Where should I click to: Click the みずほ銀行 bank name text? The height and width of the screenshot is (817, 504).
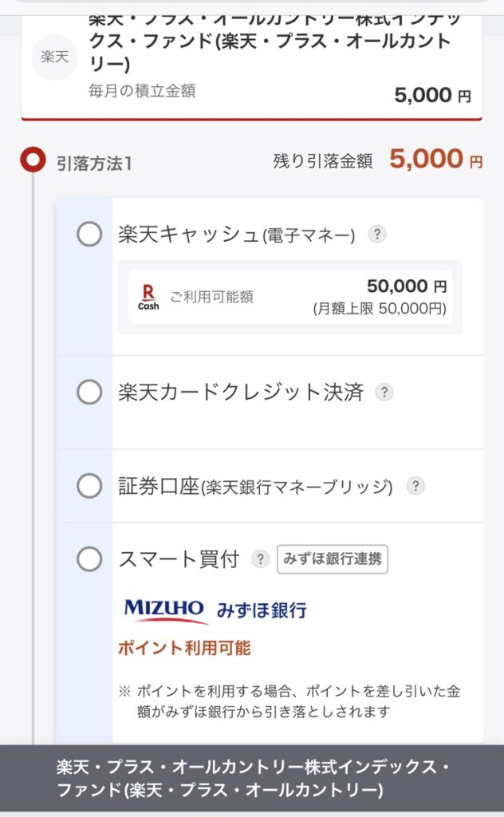(x=262, y=611)
